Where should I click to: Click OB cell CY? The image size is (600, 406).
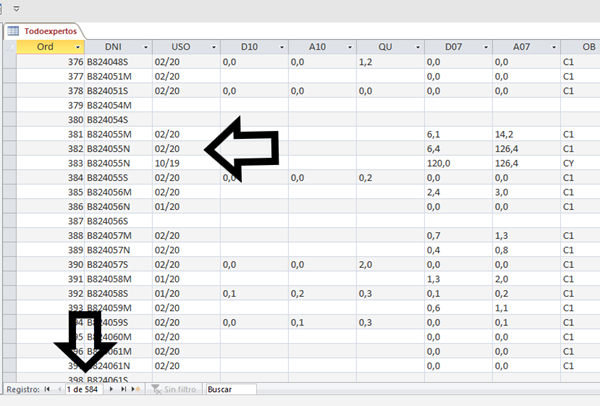coord(580,163)
